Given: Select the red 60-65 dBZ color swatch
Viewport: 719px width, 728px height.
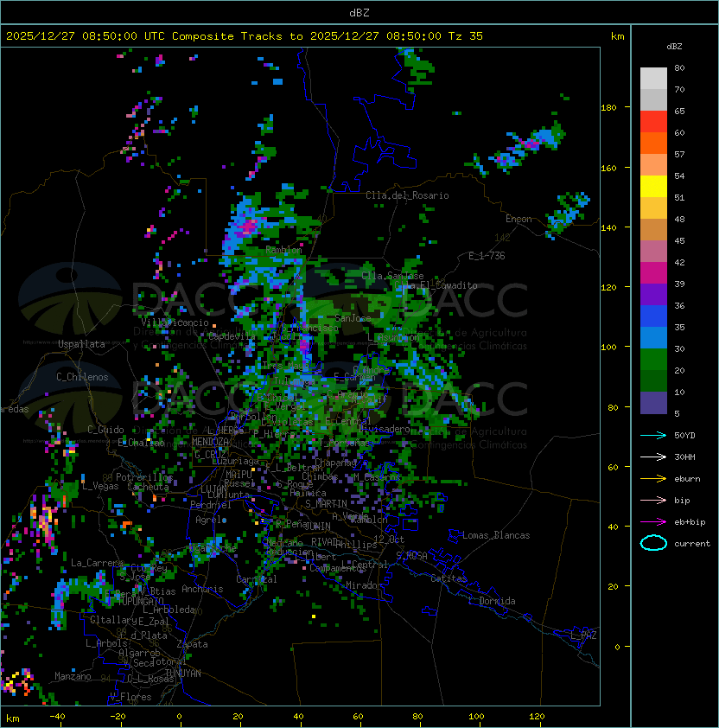Looking at the screenshot, I should click(653, 122).
